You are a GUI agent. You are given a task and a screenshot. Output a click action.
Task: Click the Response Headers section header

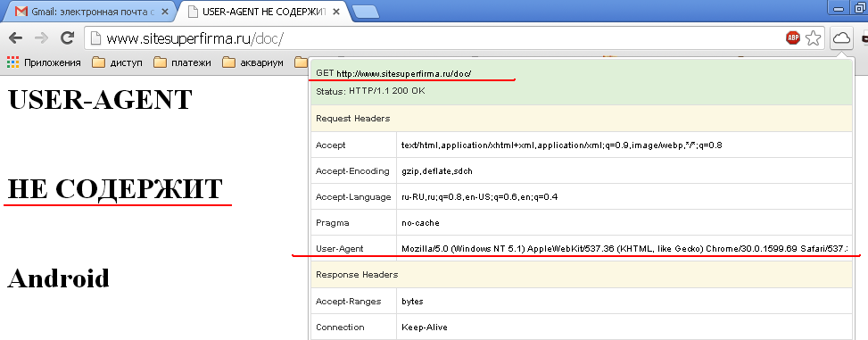pyautogui.click(x=582, y=275)
